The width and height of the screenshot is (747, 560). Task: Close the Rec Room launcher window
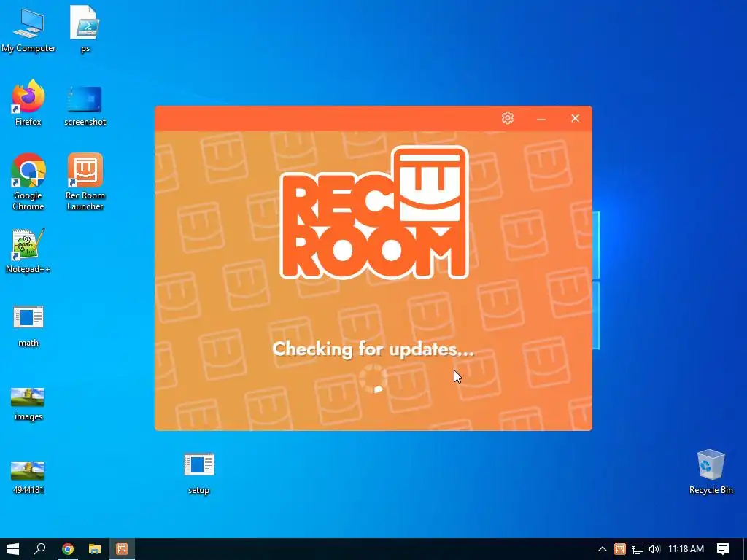tap(575, 118)
